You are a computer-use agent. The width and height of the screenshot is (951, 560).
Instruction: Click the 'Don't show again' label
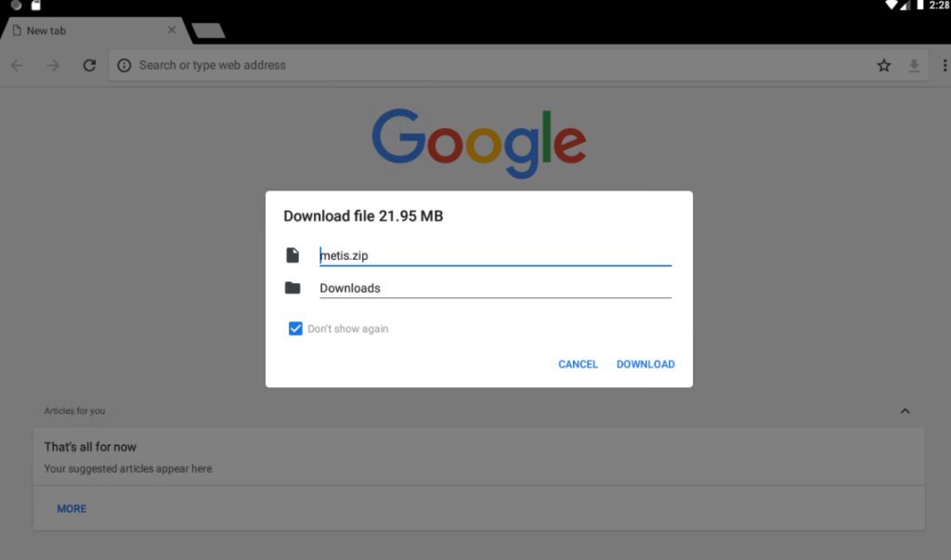coord(347,329)
